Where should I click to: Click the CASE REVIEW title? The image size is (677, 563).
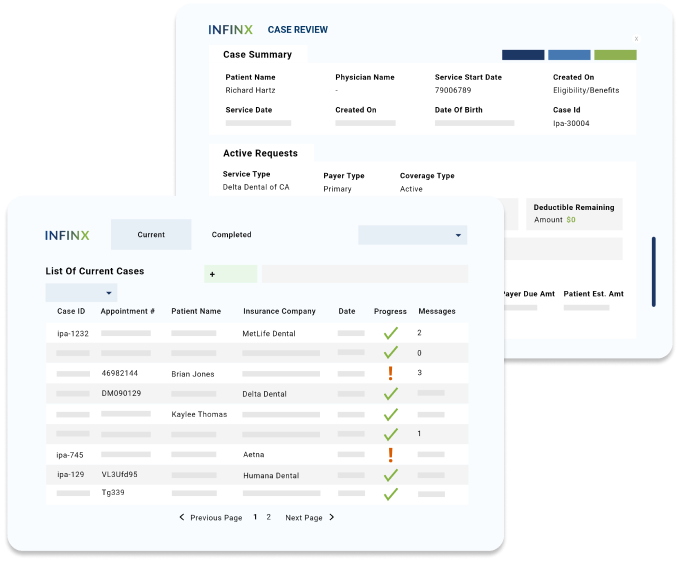tap(297, 30)
